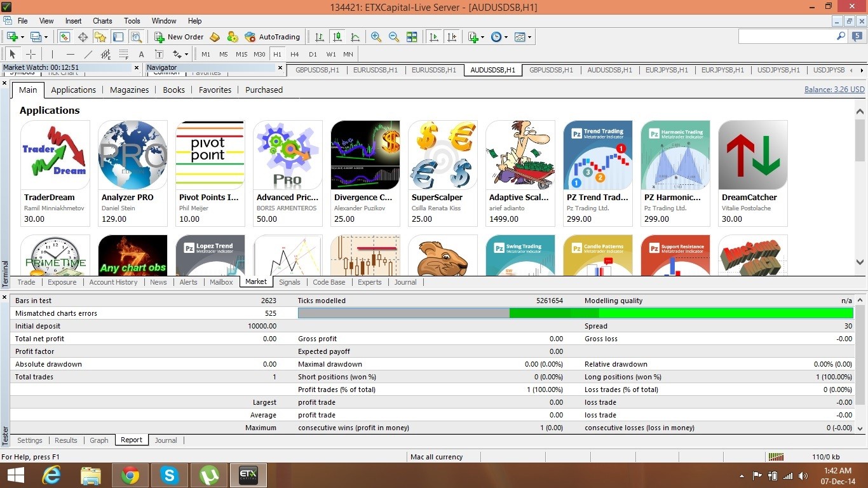This screenshot has height=488, width=868.
Task: Toggle the Market Watch panel icon
Action: coord(65,37)
